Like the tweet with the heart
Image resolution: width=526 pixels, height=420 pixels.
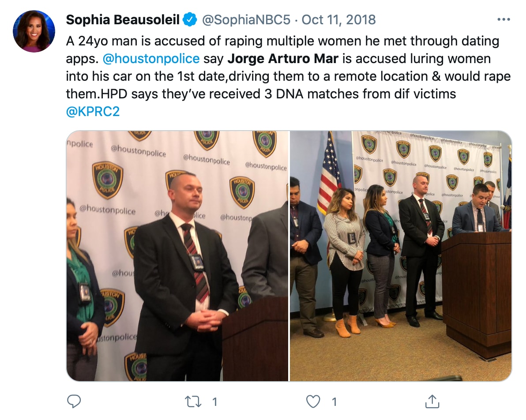(x=313, y=401)
